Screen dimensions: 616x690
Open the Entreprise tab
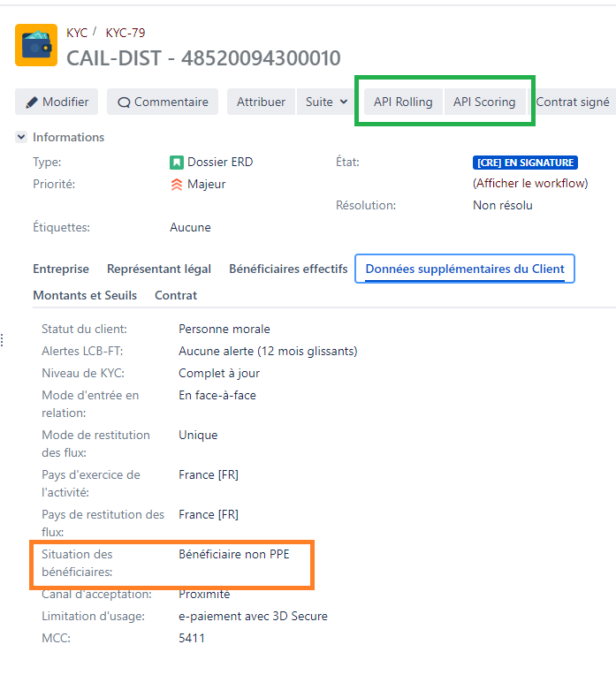(x=61, y=269)
